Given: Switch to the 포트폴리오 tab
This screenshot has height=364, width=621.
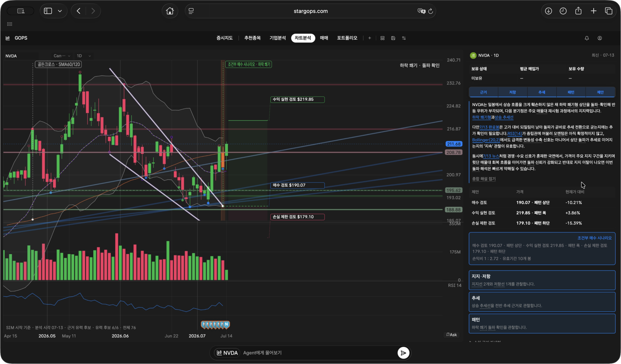Looking at the screenshot, I should coord(347,38).
